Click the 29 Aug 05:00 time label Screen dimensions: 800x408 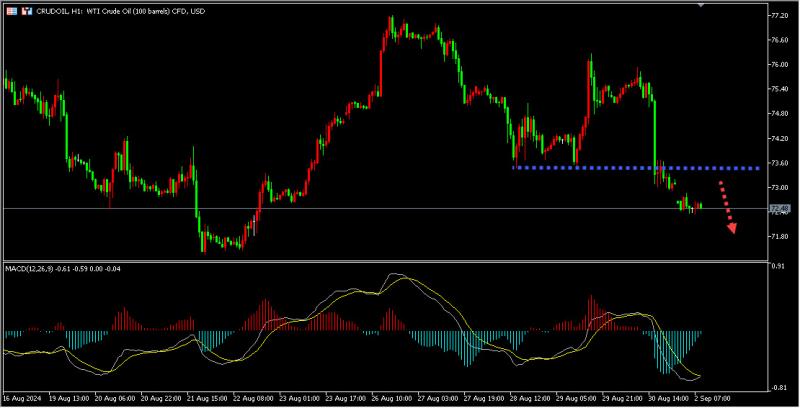click(x=576, y=398)
